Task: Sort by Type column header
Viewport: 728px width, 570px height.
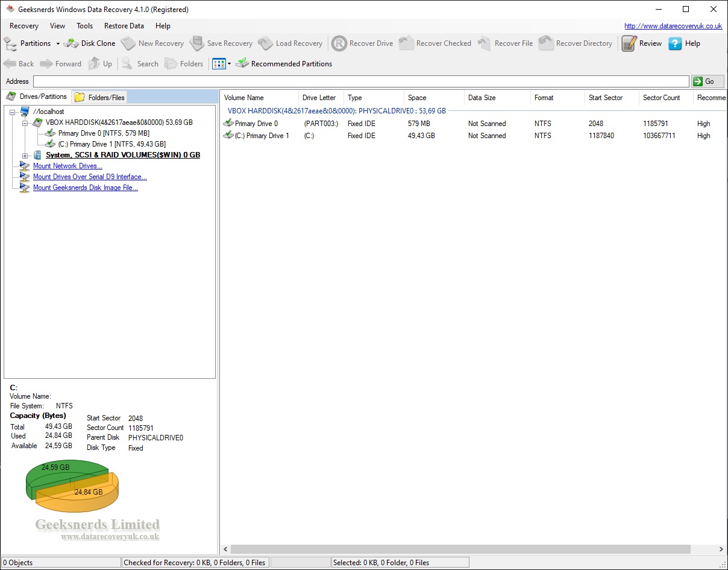Action: click(x=374, y=98)
